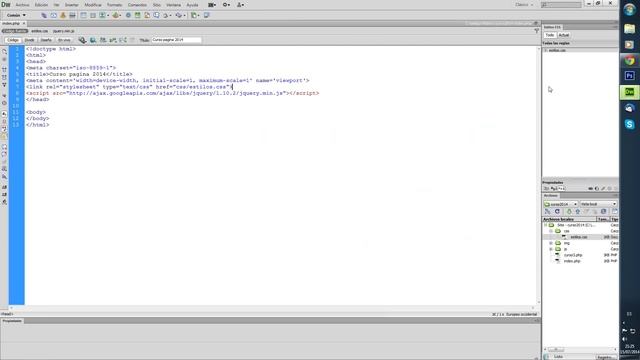Open related file estilos.css

point(40,31)
